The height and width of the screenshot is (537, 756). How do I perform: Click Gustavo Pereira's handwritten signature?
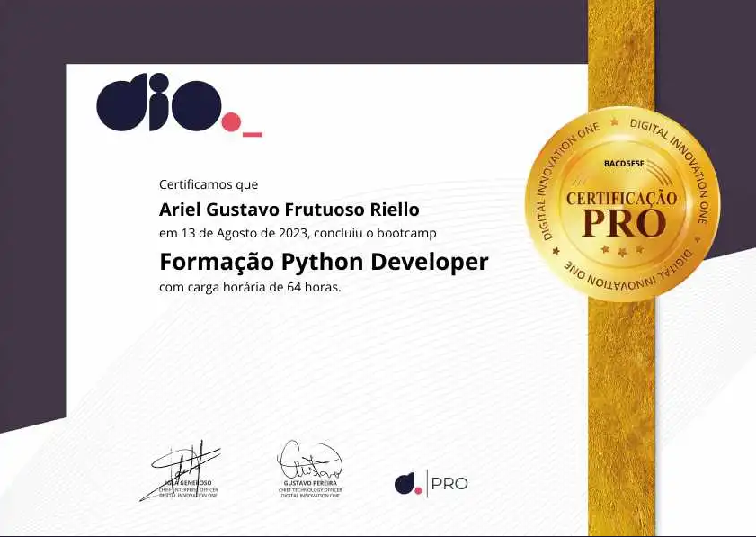pos(309,459)
